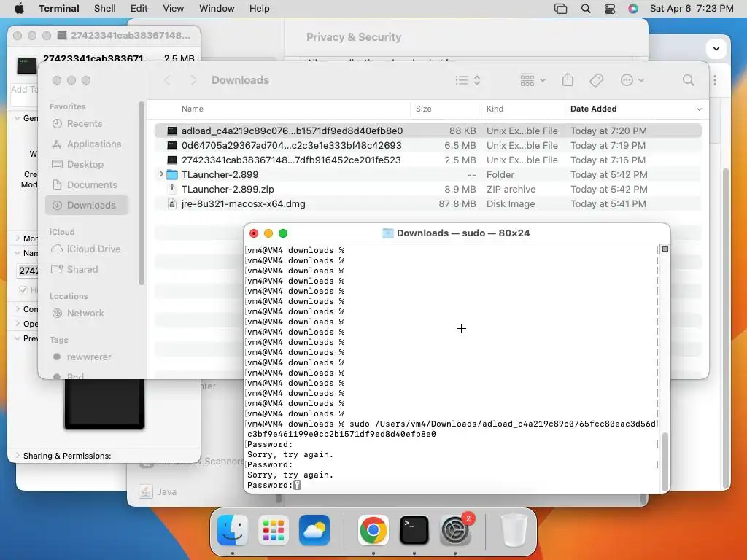Image resolution: width=747 pixels, height=560 pixels.
Task: Open Weather app from the Dock
Action: point(314,529)
